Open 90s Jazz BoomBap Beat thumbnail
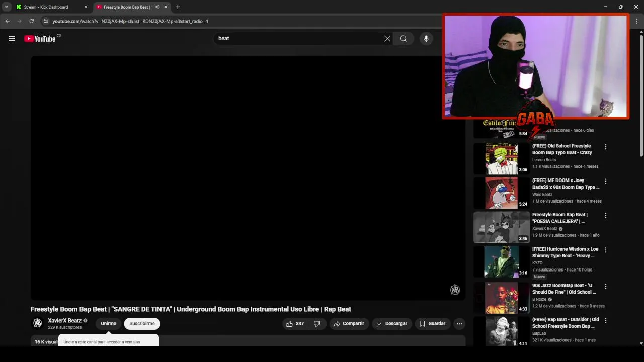 pos(501,298)
